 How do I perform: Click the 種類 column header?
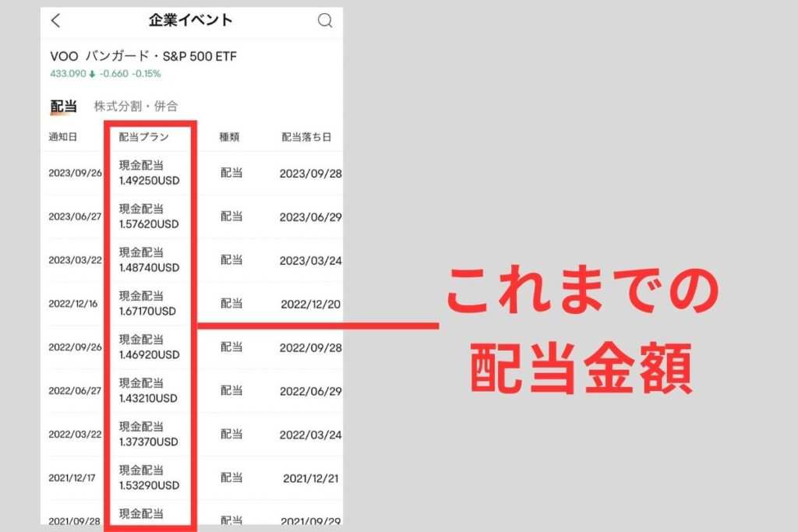point(229,137)
